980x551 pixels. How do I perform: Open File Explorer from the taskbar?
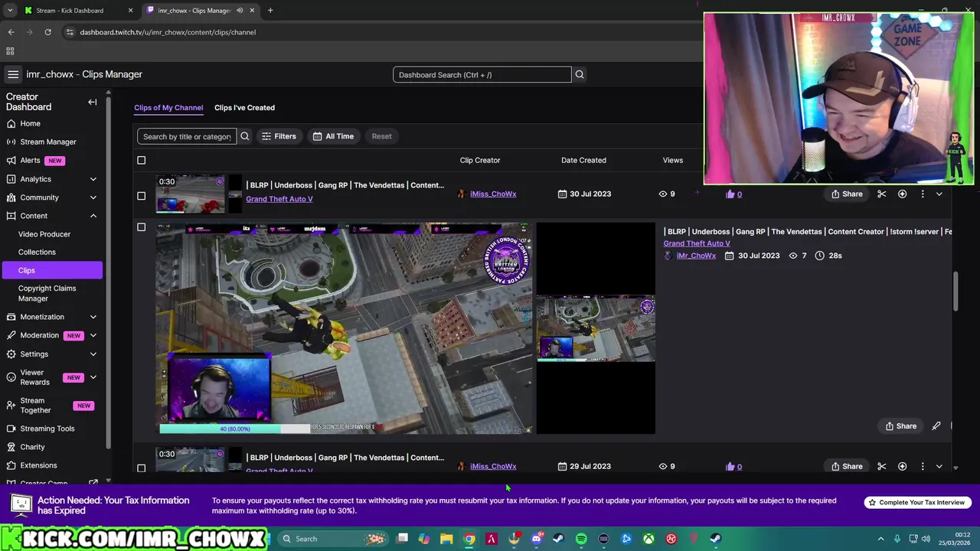(x=446, y=539)
